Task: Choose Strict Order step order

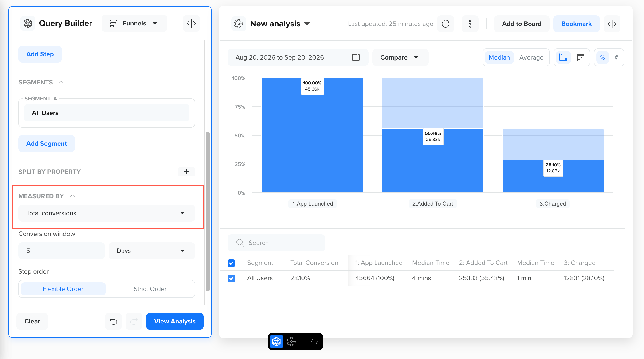Action: click(x=150, y=289)
